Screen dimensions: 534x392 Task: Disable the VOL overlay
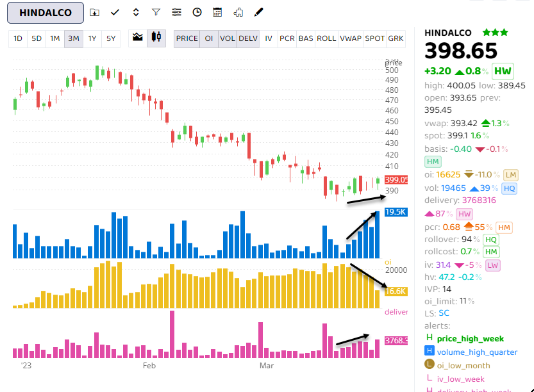228,38
